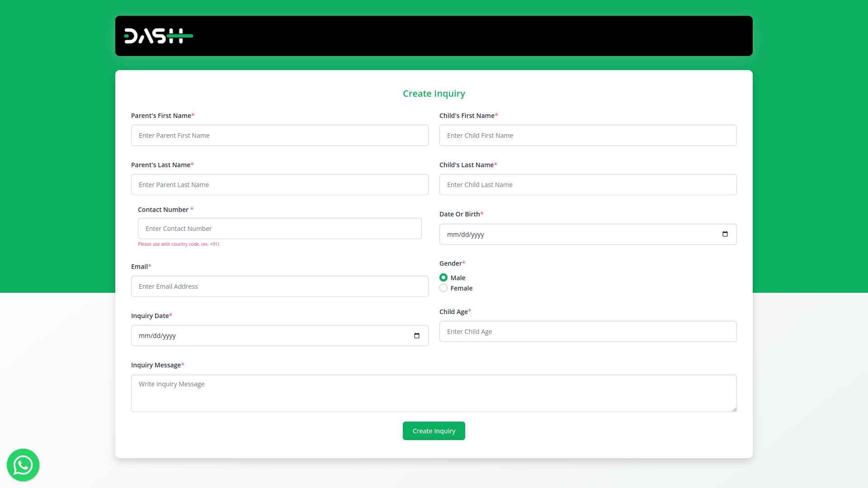The width and height of the screenshot is (868, 488).
Task: Click inside the Inquiry Message textarea
Action: (433, 393)
